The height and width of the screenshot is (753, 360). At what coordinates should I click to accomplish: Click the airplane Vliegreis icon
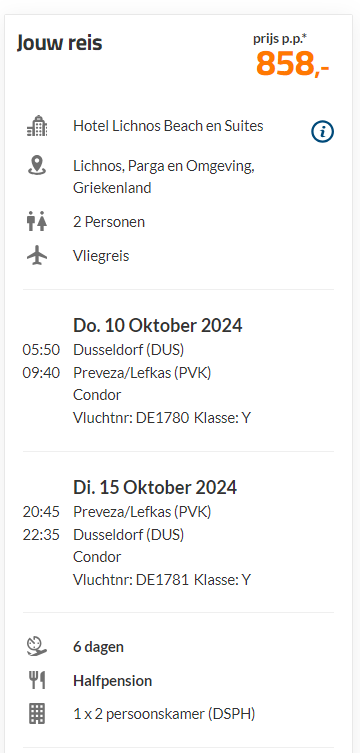pyautogui.click(x=37, y=255)
